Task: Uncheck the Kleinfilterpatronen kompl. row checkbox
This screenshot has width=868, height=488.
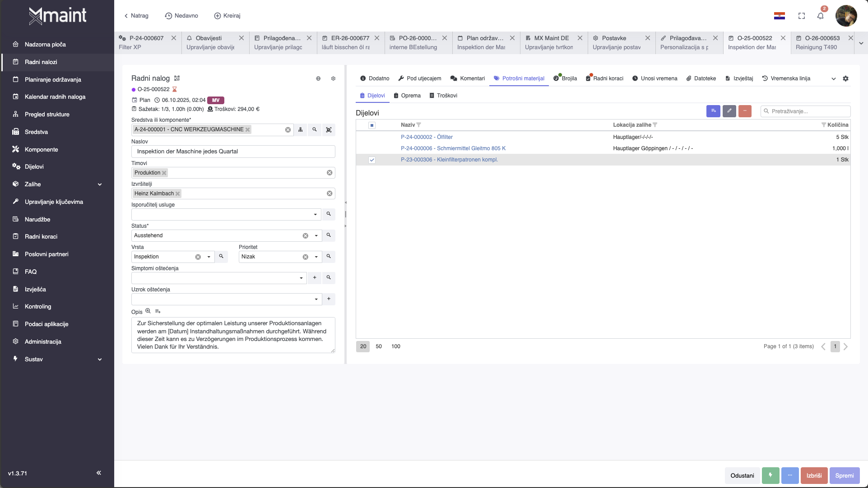Action: click(x=372, y=160)
